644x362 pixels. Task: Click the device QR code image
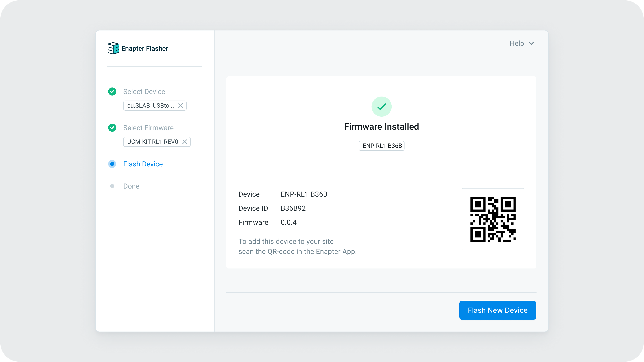(x=493, y=219)
